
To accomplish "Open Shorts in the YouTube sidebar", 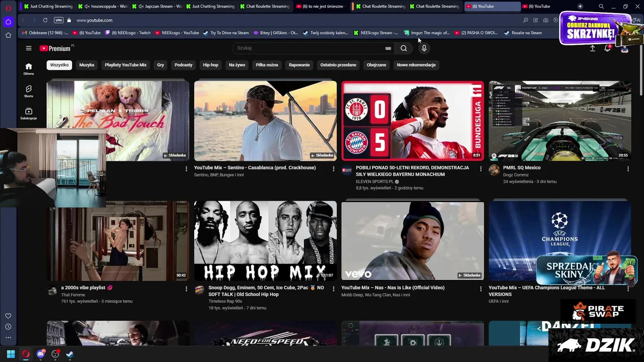I will [x=29, y=91].
